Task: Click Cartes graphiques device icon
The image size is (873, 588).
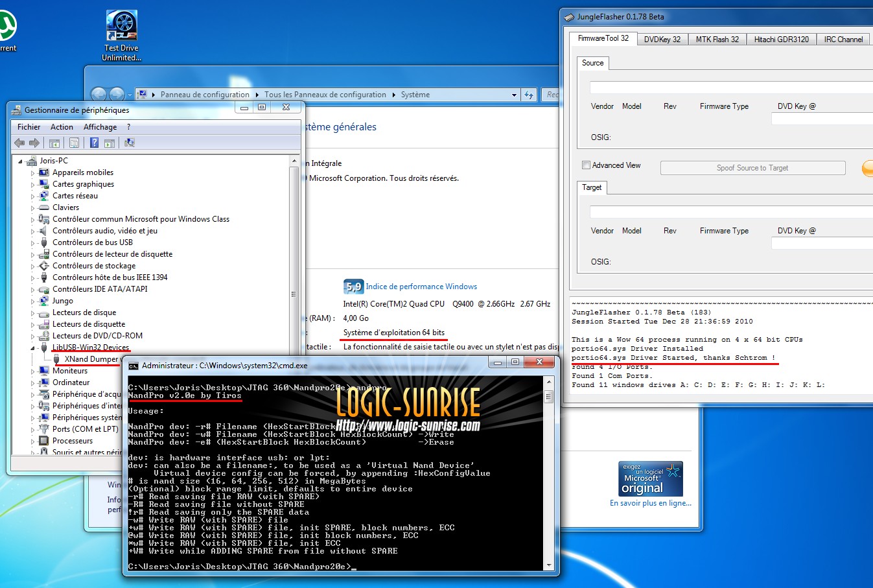Action: point(44,184)
